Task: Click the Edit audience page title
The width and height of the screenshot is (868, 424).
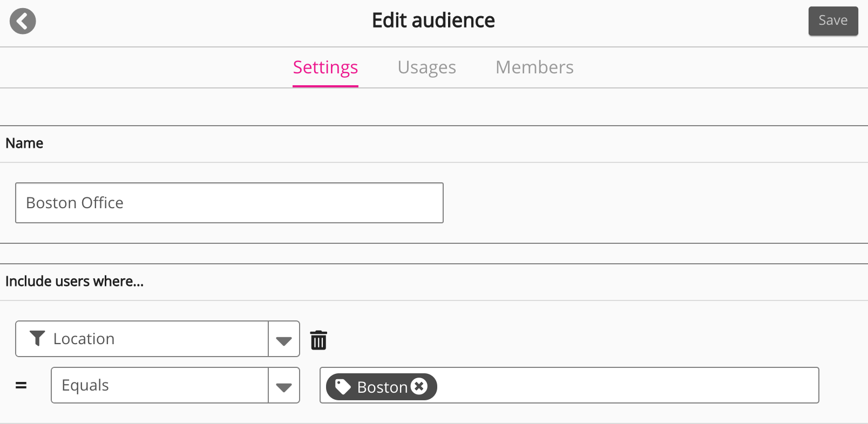Action: click(x=433, y=20)
